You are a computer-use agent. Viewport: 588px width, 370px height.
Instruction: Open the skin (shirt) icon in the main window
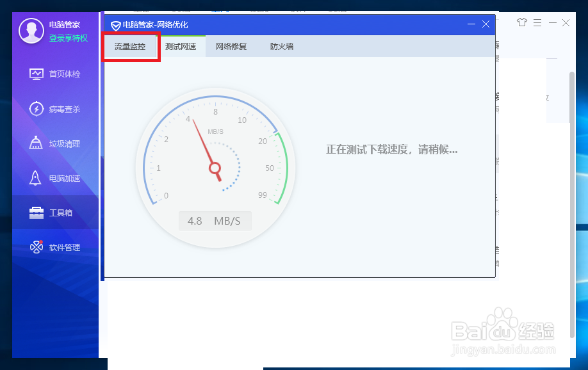point(522,22)
